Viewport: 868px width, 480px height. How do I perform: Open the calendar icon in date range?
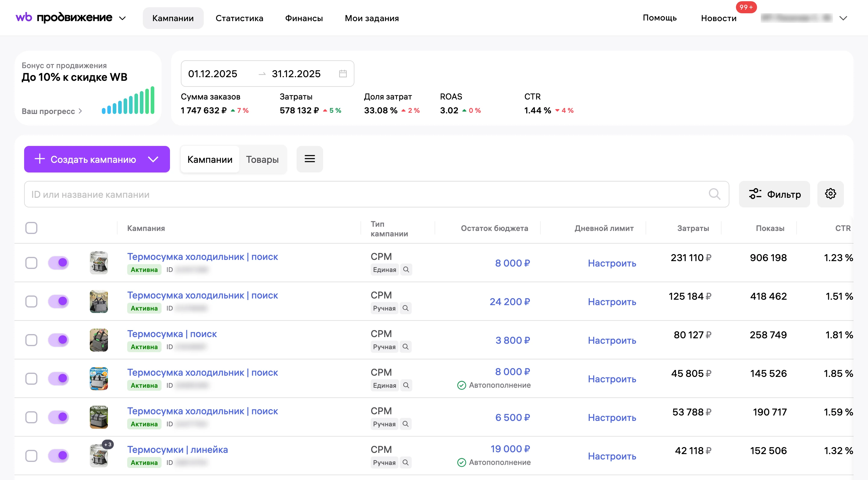click(343, 74)
